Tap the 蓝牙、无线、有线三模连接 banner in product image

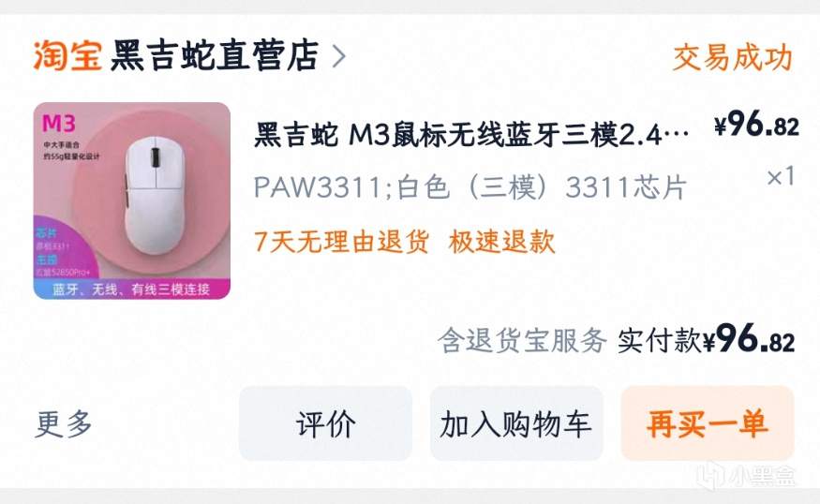[132, 289]
